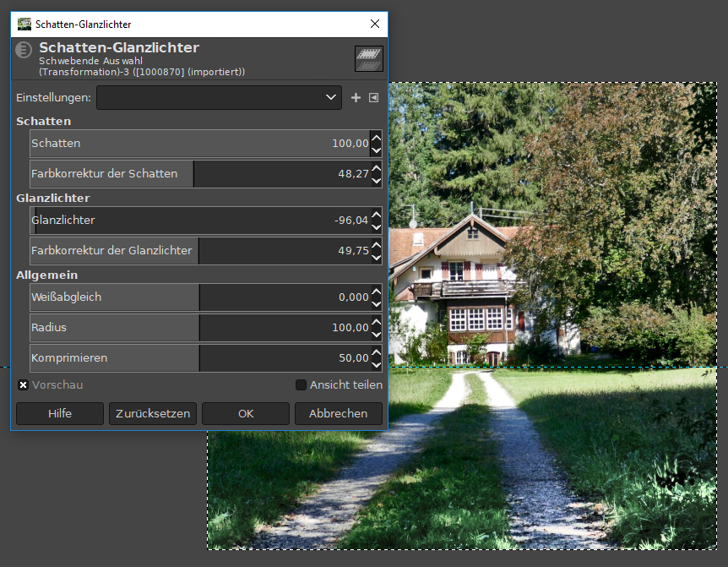Viewport: 728px width, 567px height.
Task: Confirm with the OK button
Action: [x=246, y=413]
